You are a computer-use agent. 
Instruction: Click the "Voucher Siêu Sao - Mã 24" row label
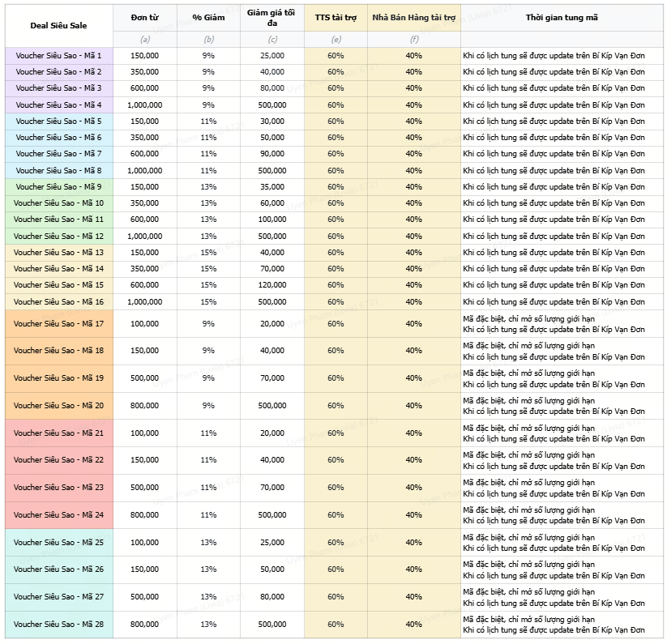(x=58, y=515)
